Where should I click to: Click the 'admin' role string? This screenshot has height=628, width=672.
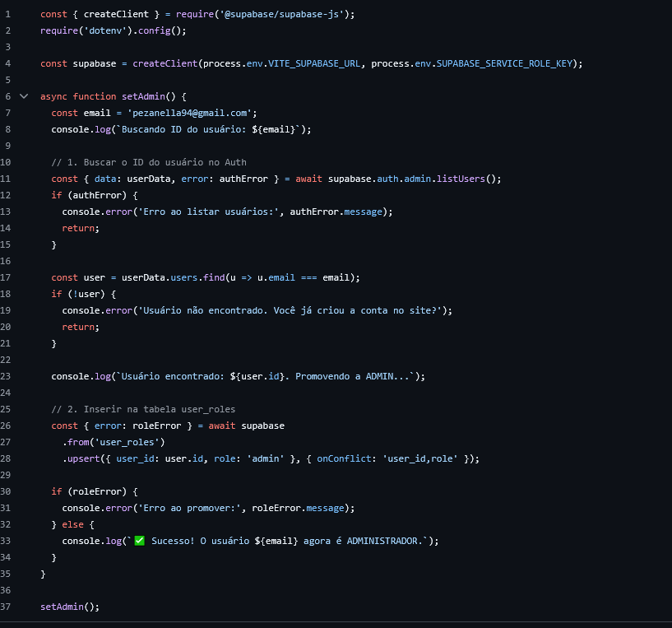(266, 458)
